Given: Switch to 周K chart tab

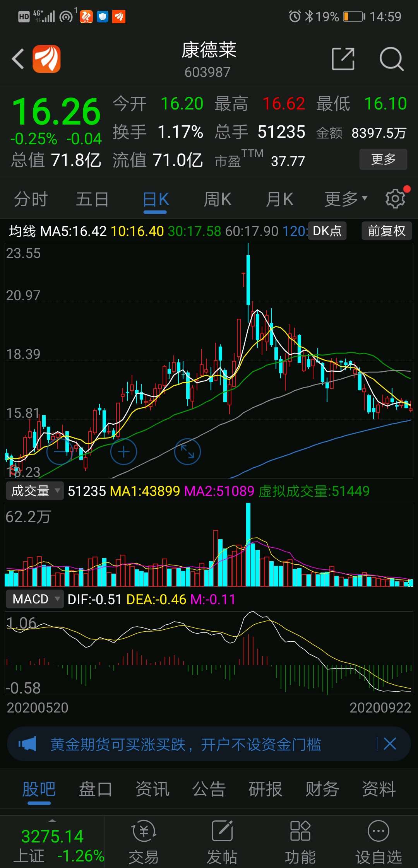Looking at the screenshot, I should (x=218, y=200).
